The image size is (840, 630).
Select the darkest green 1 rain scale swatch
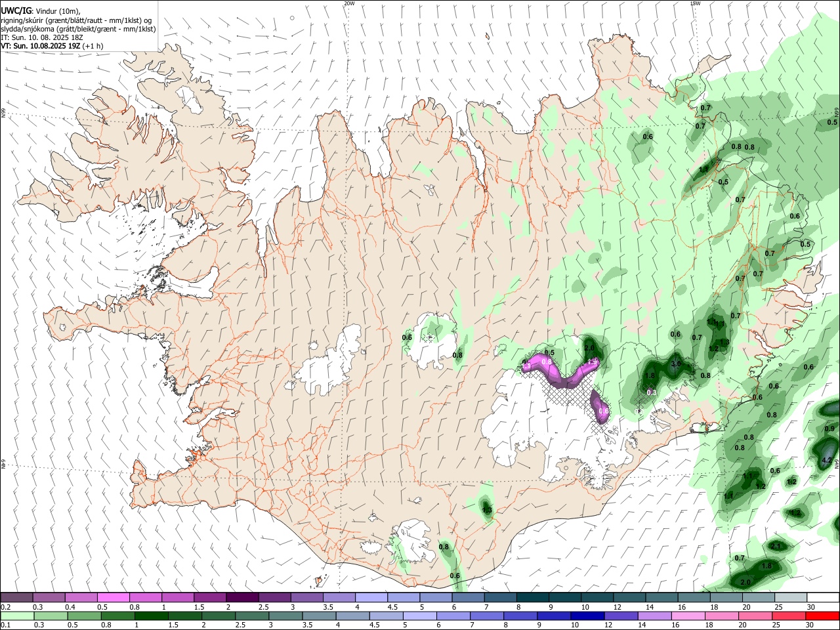150,616
